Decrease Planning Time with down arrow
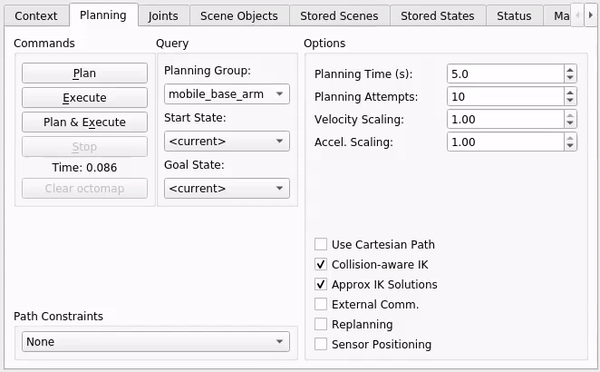Viewport: 600px width, 372px height. pyautogui.click(x=570, y=78)
